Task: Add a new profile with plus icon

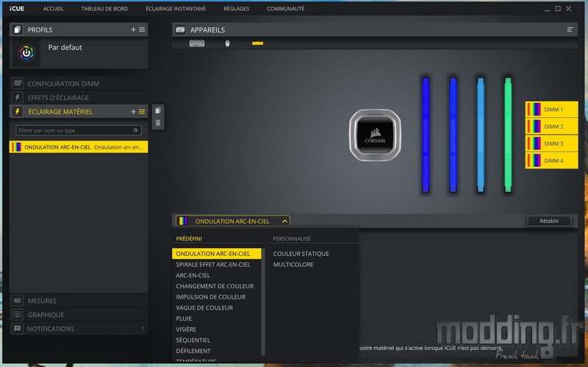Action: click(133, 29)
